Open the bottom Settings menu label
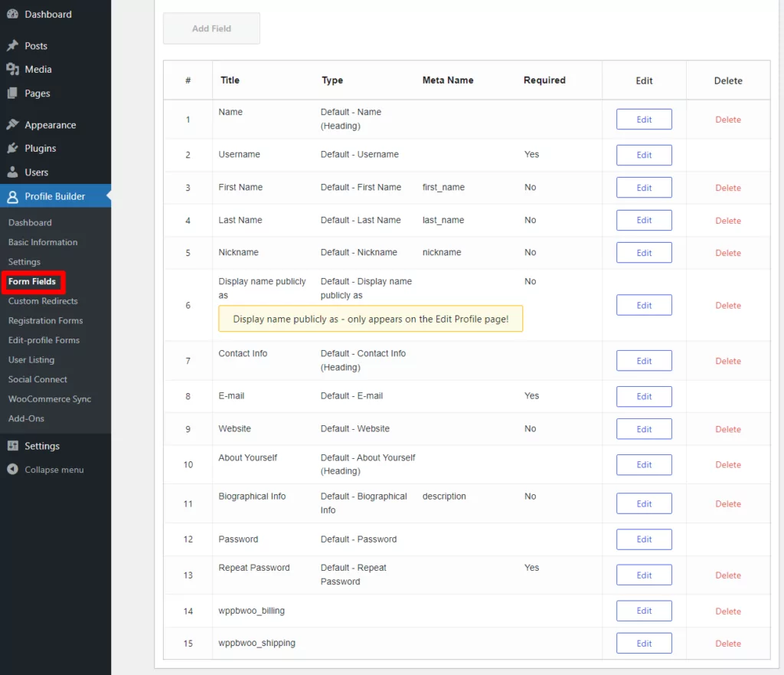 pos(42,446)
